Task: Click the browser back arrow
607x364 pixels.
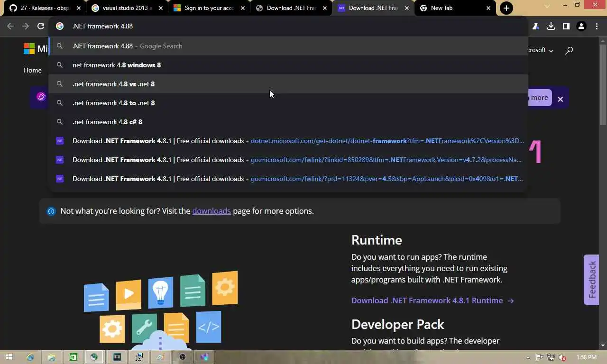Action: point(10,27)
